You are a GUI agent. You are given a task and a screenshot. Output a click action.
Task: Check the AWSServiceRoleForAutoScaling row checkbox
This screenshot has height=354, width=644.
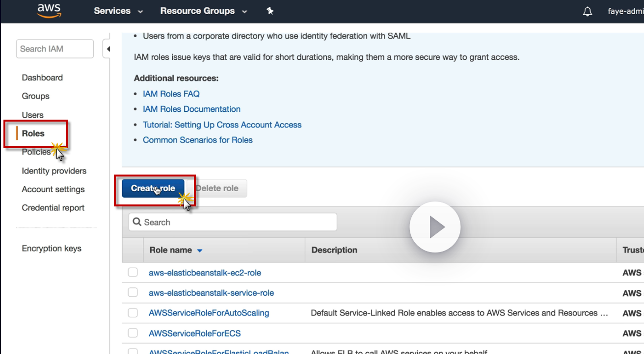pyautogui.click(x=133, y=313)
